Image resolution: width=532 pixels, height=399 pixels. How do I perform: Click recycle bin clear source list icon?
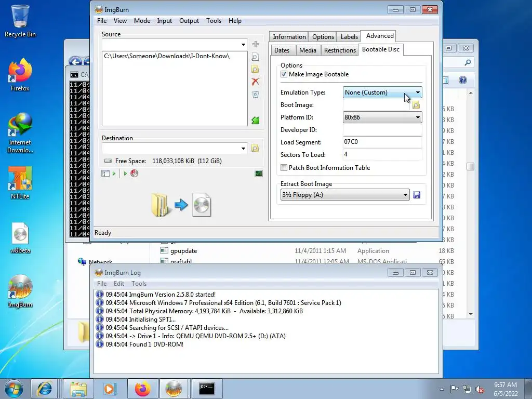pyautogui.click(x=256, y=95)
